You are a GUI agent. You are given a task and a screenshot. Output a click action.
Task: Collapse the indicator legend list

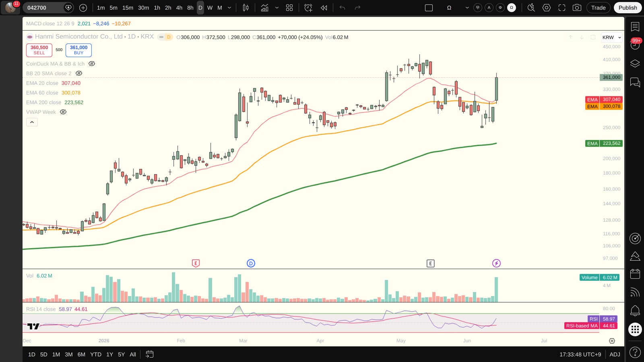[x=32, y=122]
